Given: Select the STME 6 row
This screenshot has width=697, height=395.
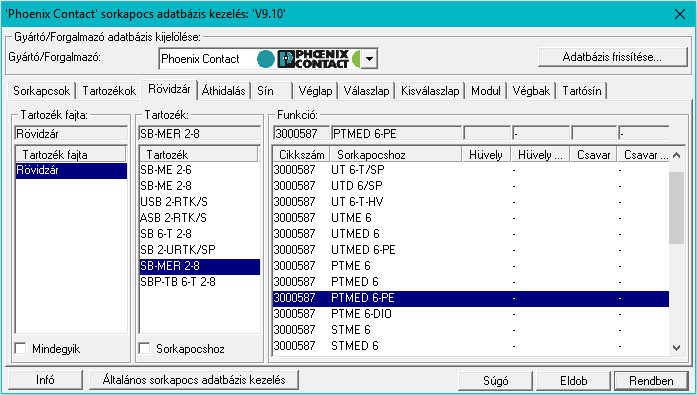Looking at the screenshot, I should [x=471, y=330].
